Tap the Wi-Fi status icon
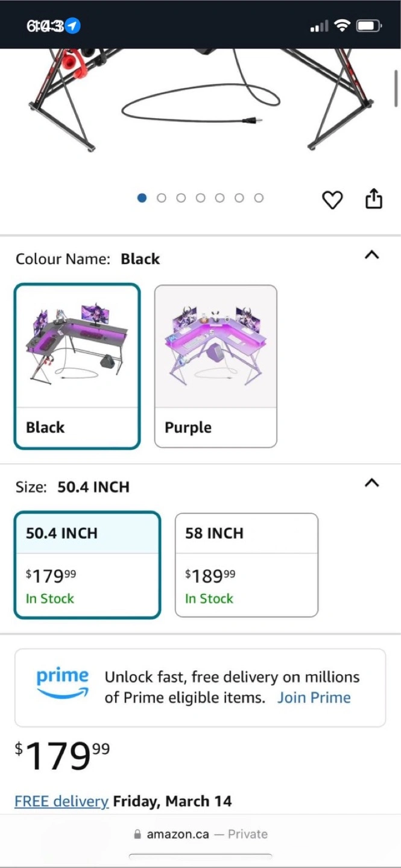 click(343, 26)
